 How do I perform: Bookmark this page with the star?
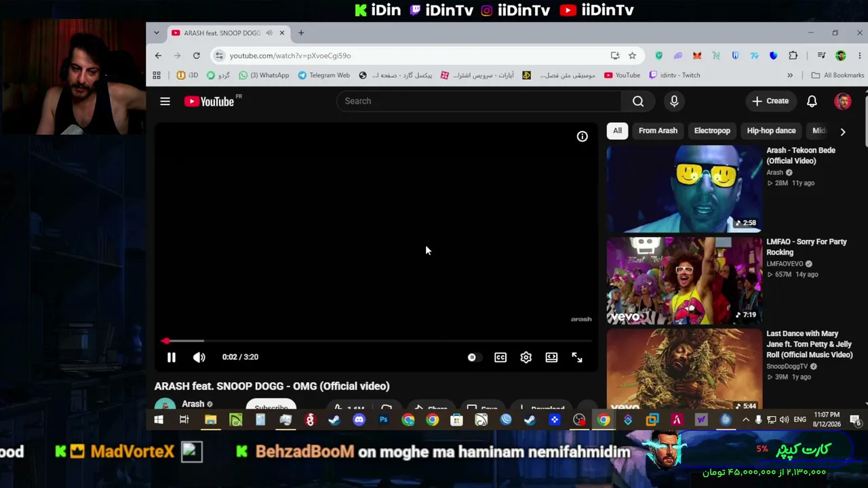[632, 56]
